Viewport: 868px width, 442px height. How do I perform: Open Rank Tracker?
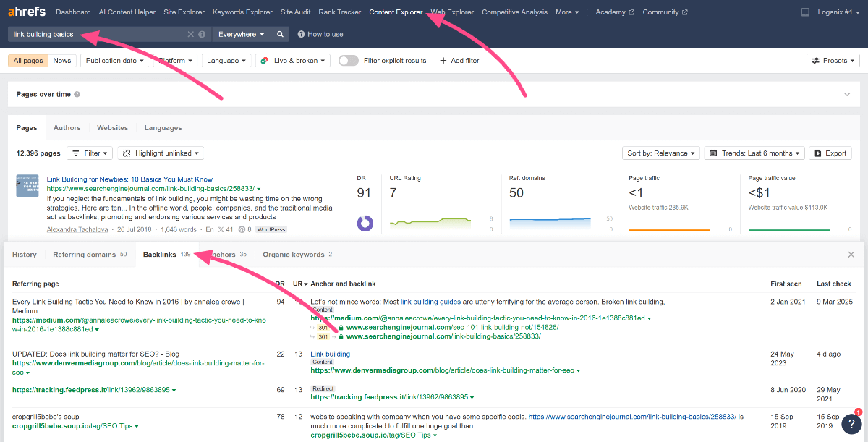pos(339,12)
